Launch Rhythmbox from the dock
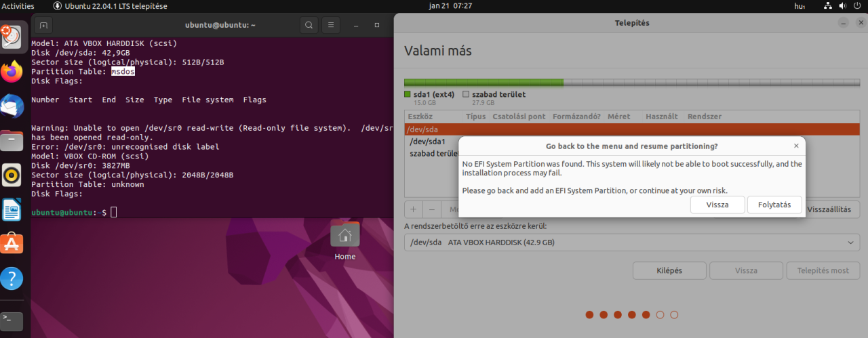Viewport: 868px width, 338px height. 12,175
